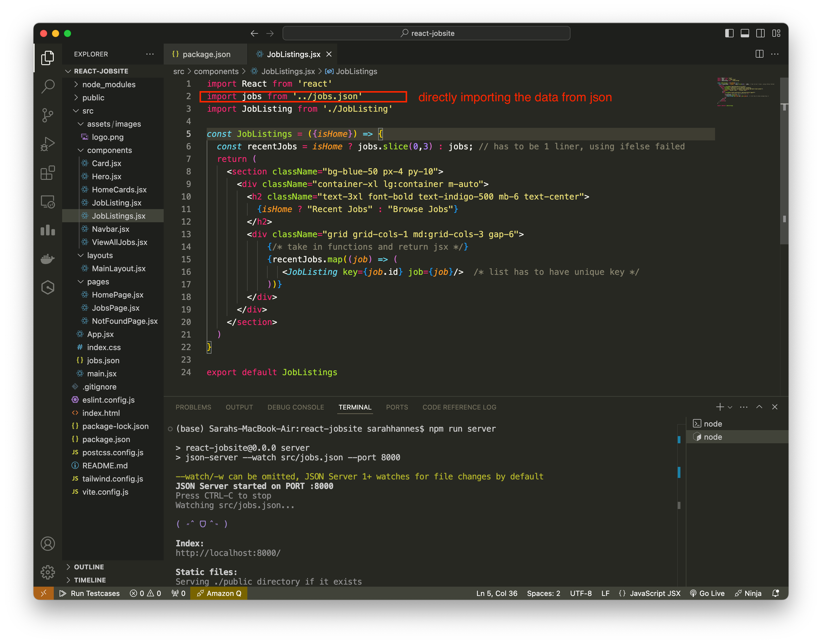Viewport: 822px width, 644px height.
Task: Switch to the PORTS panel tab
Action: [397, 407]
